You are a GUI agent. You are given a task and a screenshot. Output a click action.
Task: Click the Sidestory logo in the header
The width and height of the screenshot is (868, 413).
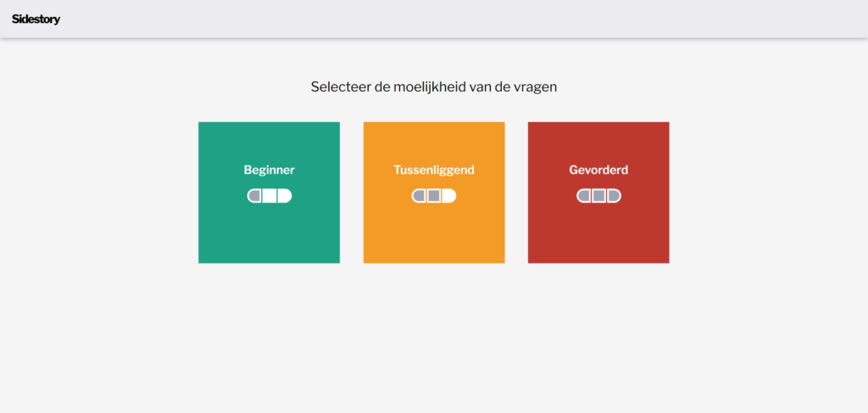point(36,19)
